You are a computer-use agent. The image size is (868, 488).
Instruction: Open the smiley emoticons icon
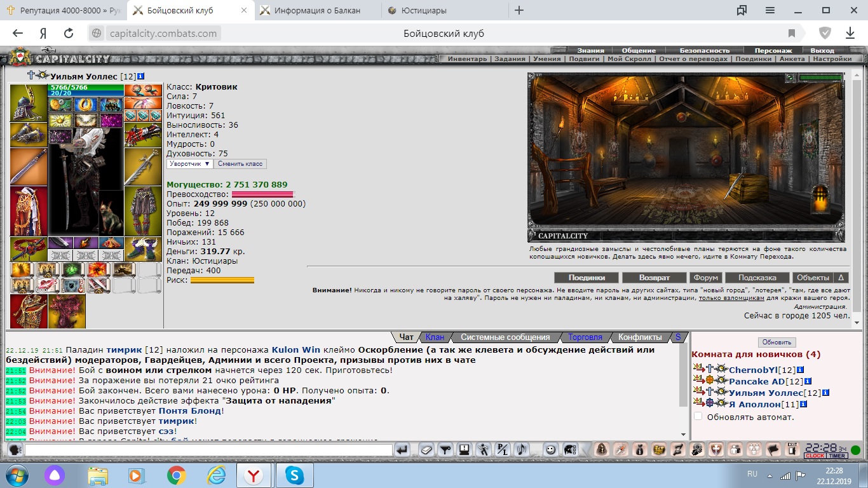coord(550,450)
